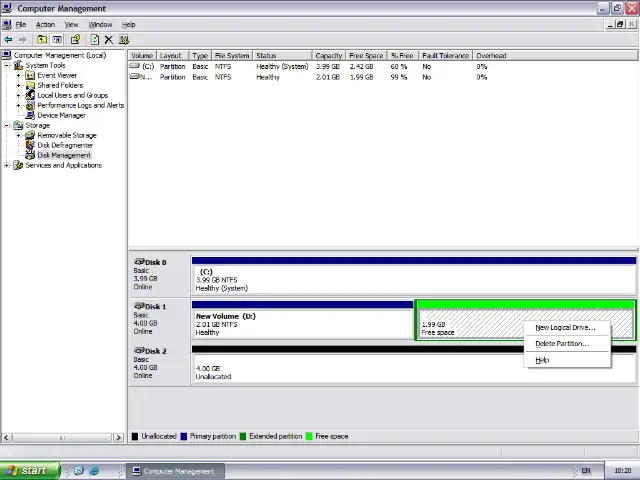This screenshot has width=640, height=480.
Task: Select Computer Management (Local) root node
Action: 60,55
